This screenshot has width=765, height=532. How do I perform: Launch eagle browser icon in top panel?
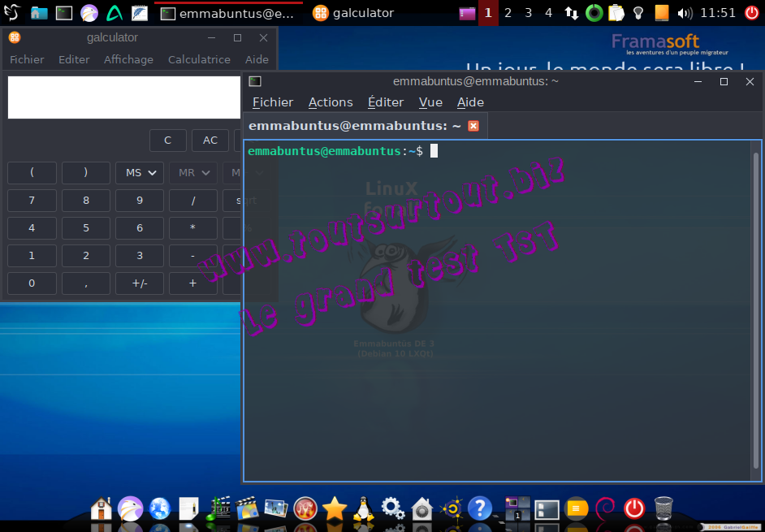89,13
